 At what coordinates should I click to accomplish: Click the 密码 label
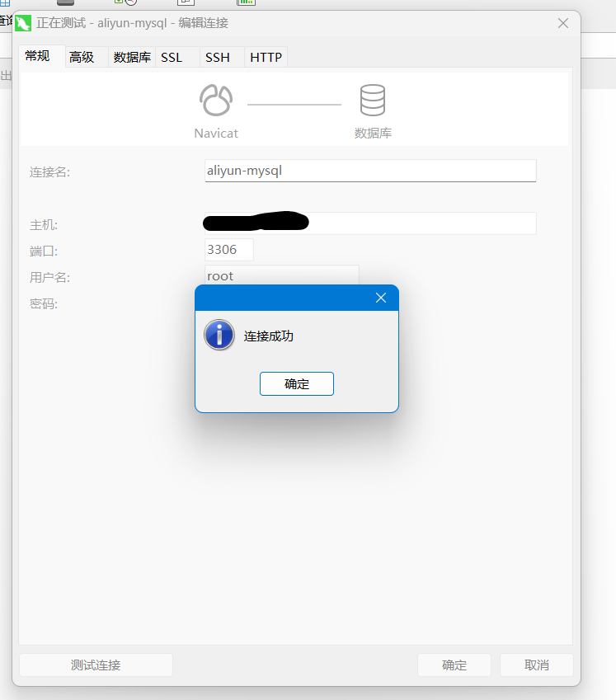click(44, 304)
